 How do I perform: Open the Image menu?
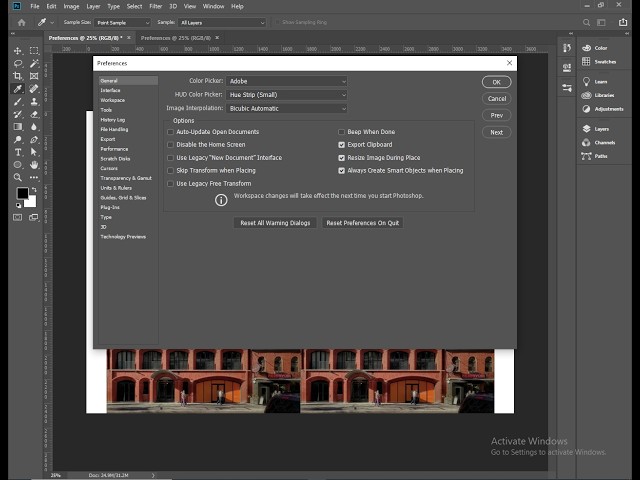(71, 6)
